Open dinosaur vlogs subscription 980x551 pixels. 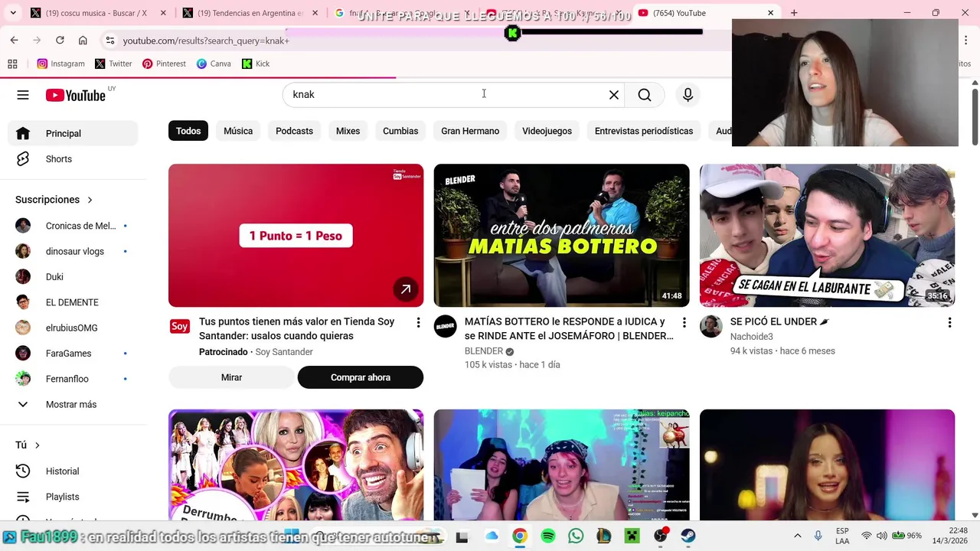(x=73, y=251)
